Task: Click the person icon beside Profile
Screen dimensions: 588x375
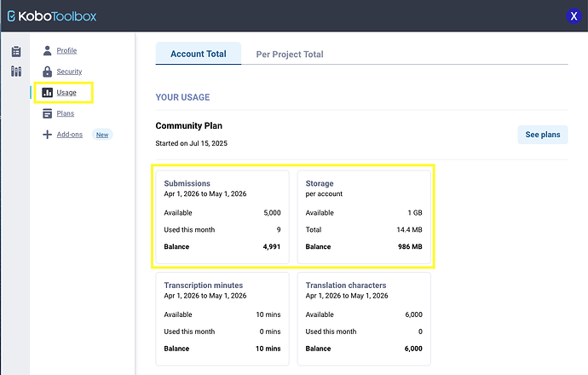Action: (x=48, y=50)
